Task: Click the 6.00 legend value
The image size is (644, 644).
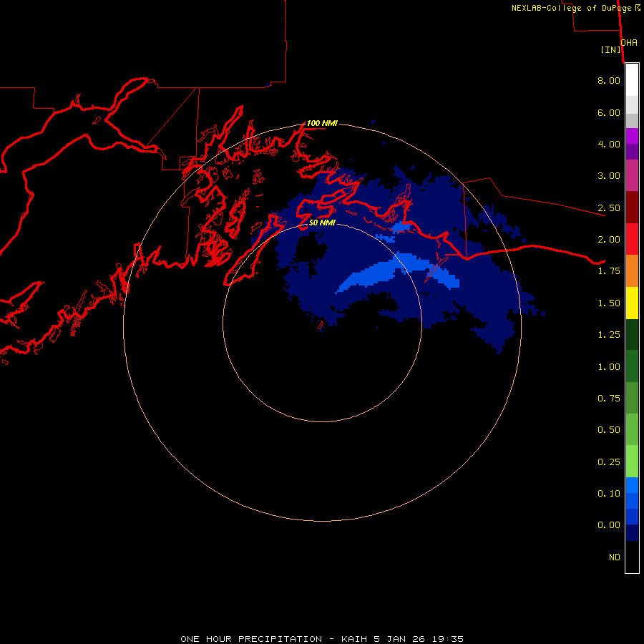Action: point(609,112)
